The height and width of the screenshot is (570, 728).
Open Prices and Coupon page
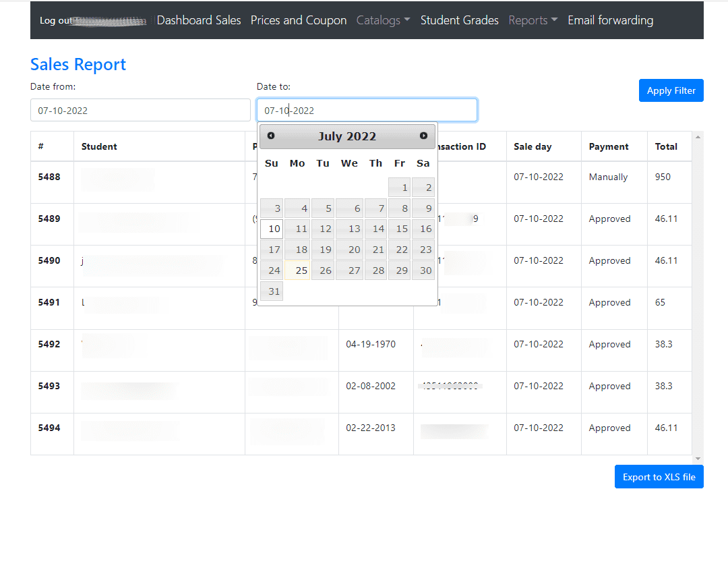click(x=298, y=20)
